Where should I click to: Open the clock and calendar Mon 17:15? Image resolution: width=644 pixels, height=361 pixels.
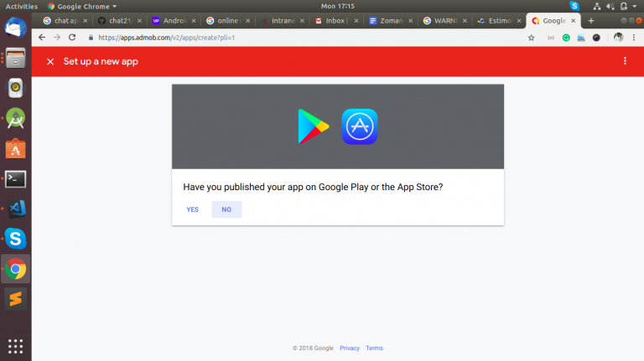click(338, 6)
